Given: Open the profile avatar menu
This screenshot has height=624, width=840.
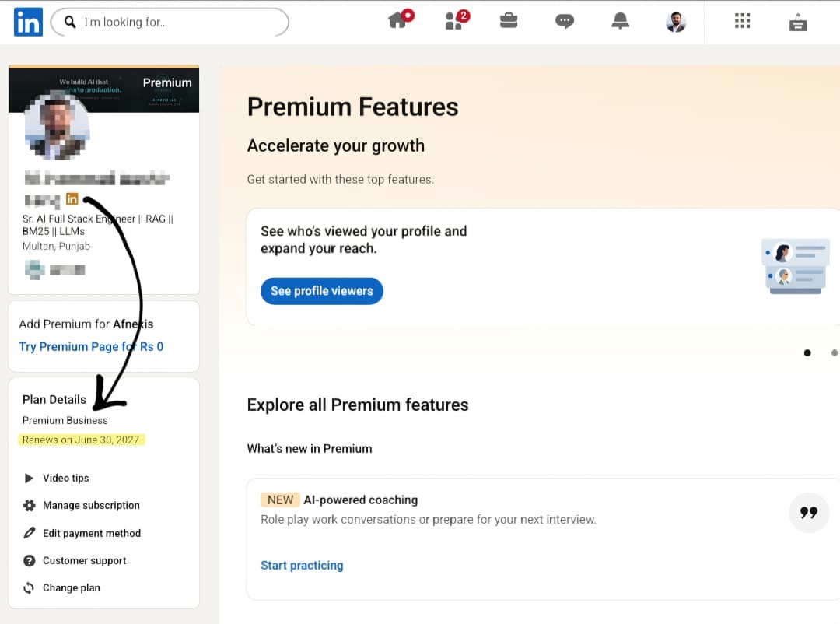Looking at the screenshot, I should pos(676,22).
